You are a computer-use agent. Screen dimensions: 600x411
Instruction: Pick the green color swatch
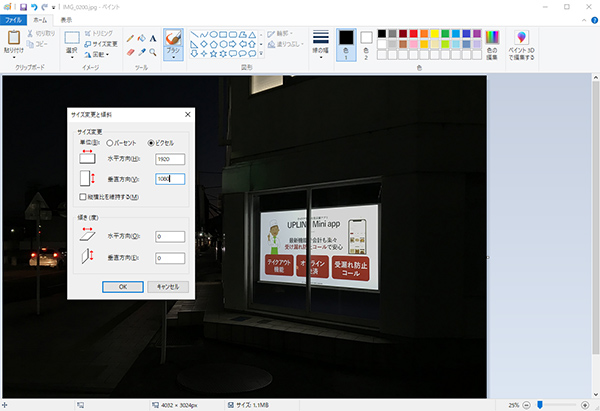click(x=445, y=34)
